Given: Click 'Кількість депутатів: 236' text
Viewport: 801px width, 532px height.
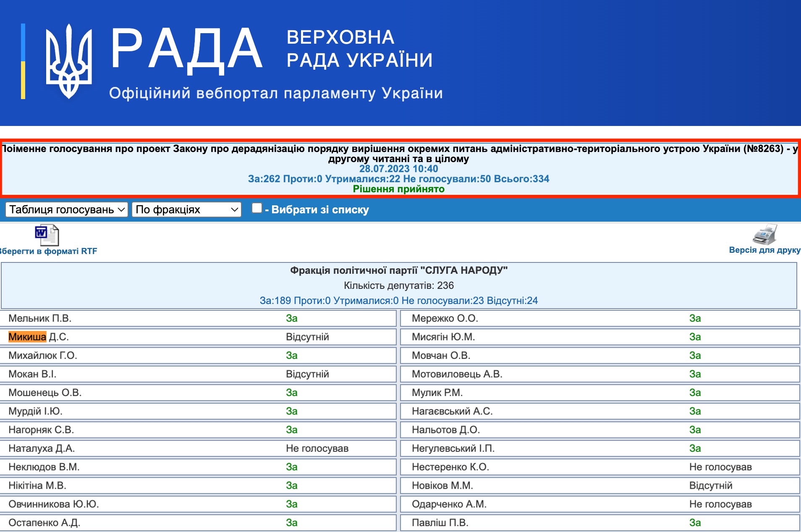Looking at the screenshot, I should (x=398, y=286).
